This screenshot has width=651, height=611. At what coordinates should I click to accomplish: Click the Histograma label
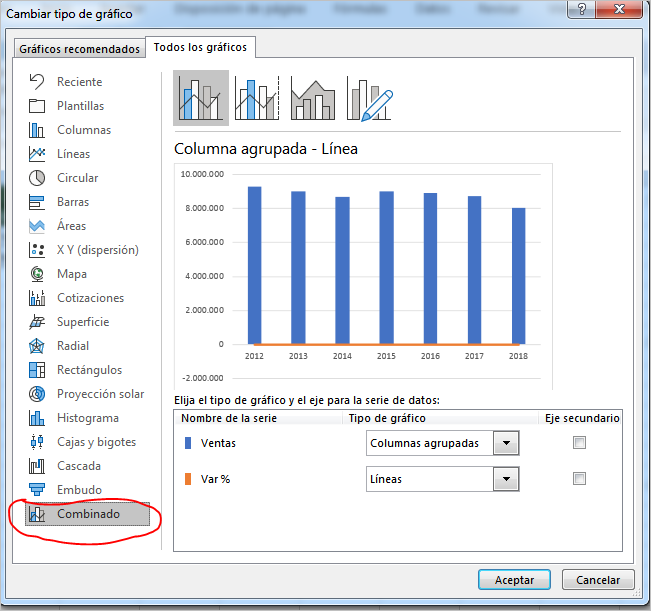(88, 418)
